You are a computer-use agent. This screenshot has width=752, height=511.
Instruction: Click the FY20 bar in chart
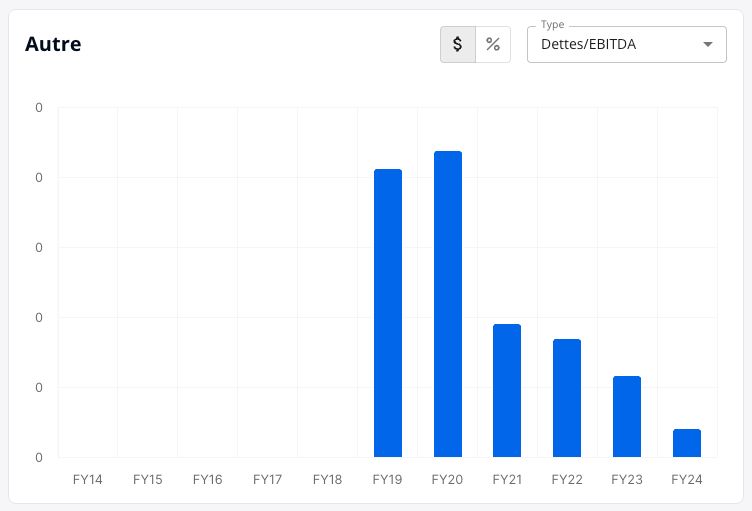(448, 304)
